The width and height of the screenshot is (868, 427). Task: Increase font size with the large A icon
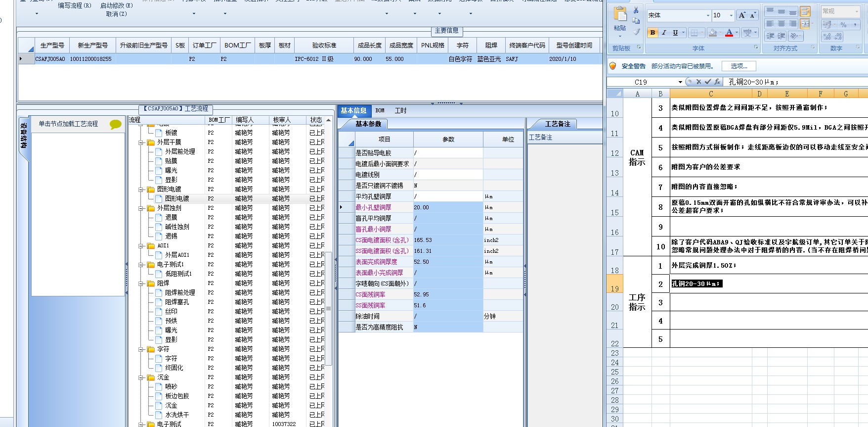click(x=742, y=15)
